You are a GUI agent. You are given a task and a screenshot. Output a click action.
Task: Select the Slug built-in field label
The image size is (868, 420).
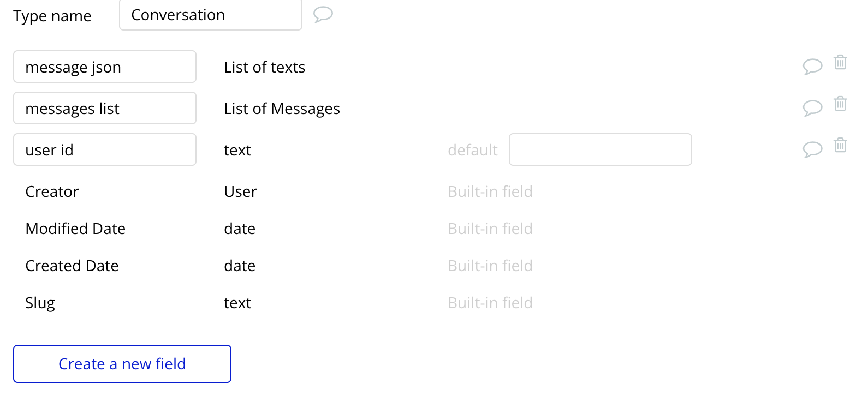pos(40,303)
